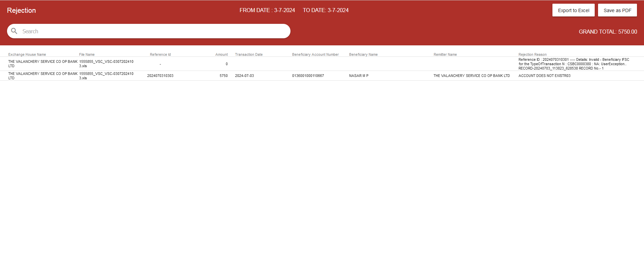Click the Rejection page title

(21, 10)
